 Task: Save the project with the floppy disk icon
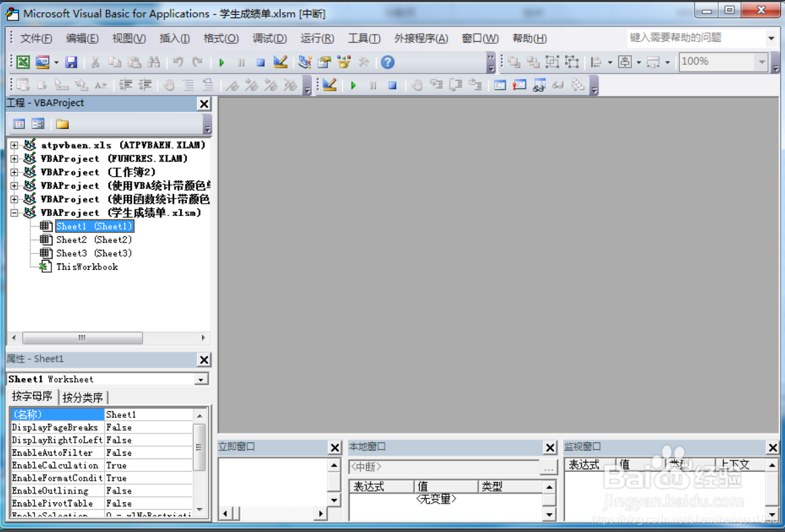point(71,62)
